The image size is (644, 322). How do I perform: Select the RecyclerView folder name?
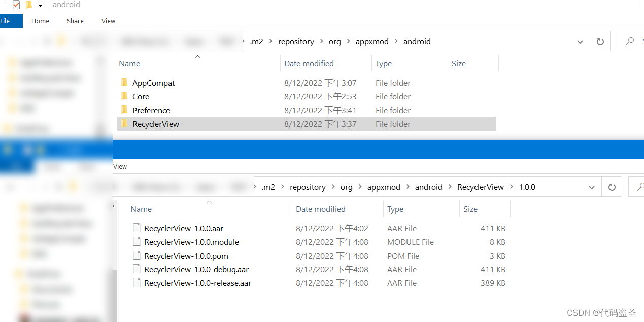[x=156, y=124]
